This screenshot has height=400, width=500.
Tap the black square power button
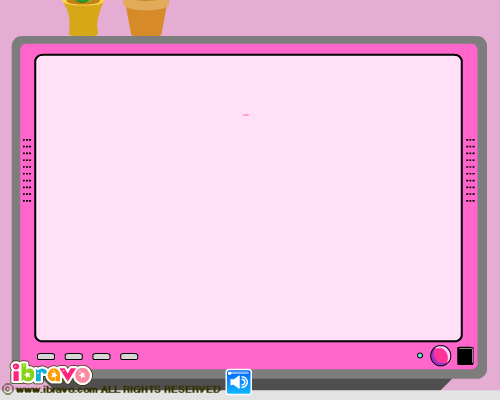click(465, 356)
